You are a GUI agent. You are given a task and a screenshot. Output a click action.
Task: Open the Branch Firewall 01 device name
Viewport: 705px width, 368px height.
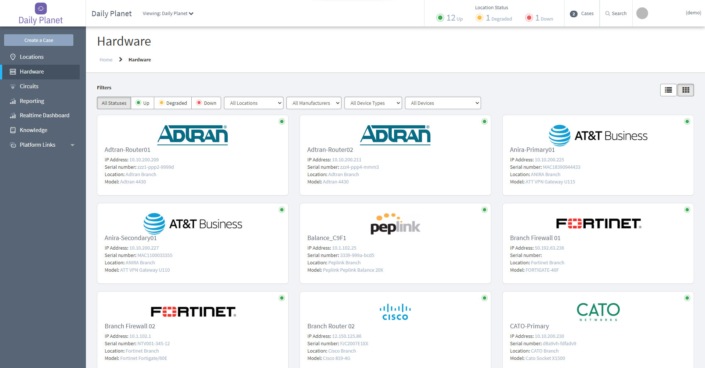point(535,238)
